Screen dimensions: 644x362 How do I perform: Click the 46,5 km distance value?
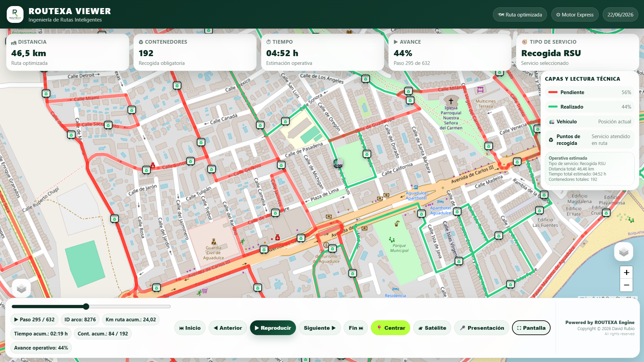(x=29, y=53)
